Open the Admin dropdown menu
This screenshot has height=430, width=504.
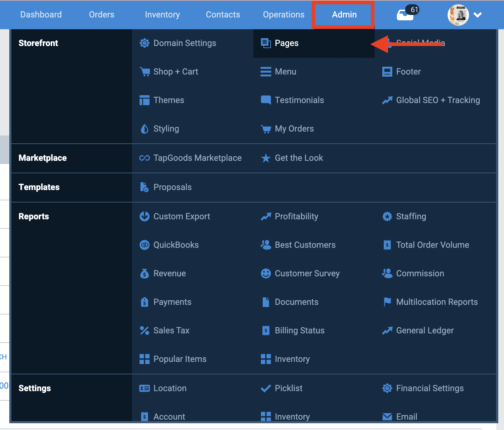point(344,15)
